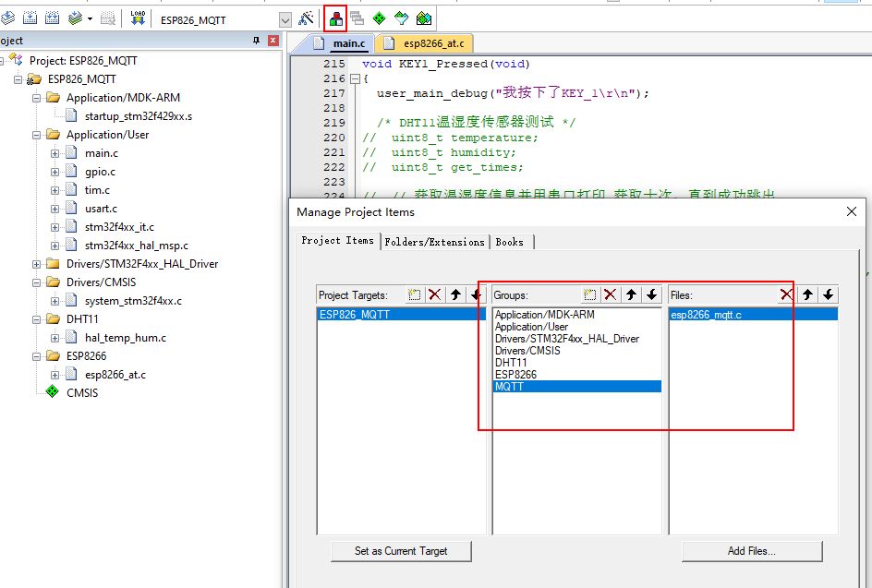Image resolution: width=872 pixels, height=588 pixels.
Task: Click the Add Files... button
Action: coord(752,551)
